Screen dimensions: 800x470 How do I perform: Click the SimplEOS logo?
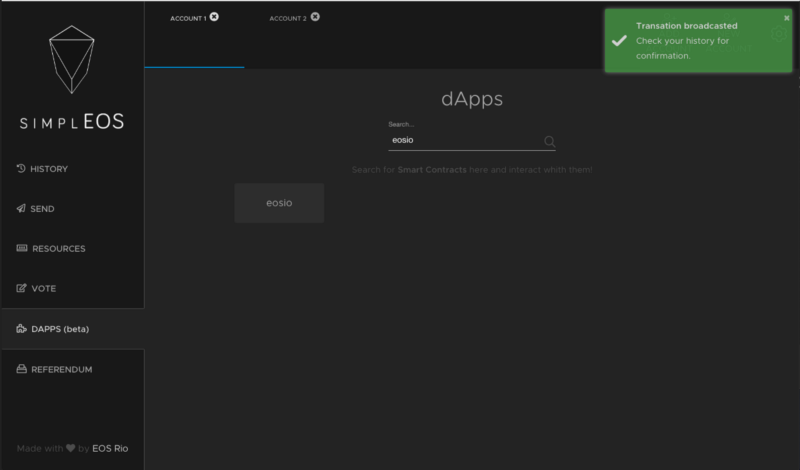tap(72, 77)
